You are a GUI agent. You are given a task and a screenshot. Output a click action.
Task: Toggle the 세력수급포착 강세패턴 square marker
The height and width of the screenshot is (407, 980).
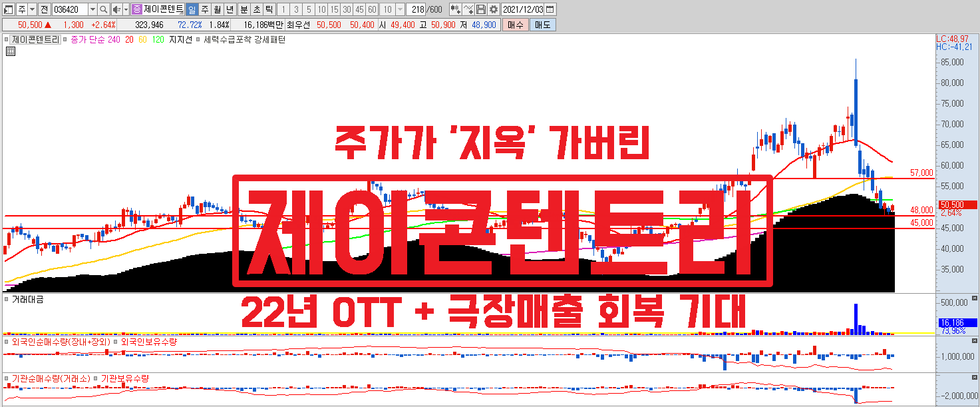(198, 39)
